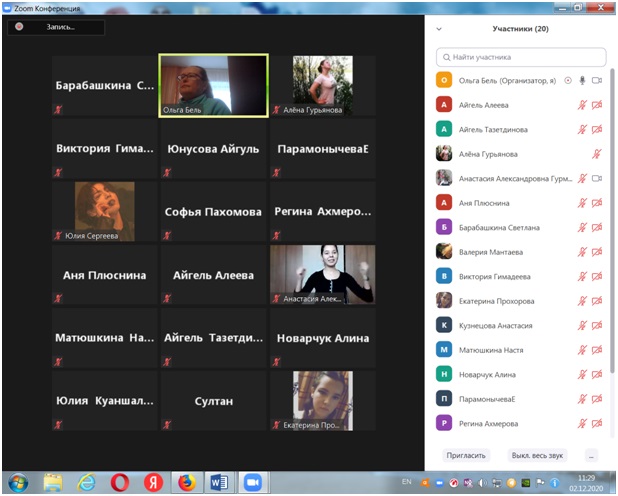Click the Zoom icon in the taskbar
The image size is (618, 496).
click(x=253, y=483)
